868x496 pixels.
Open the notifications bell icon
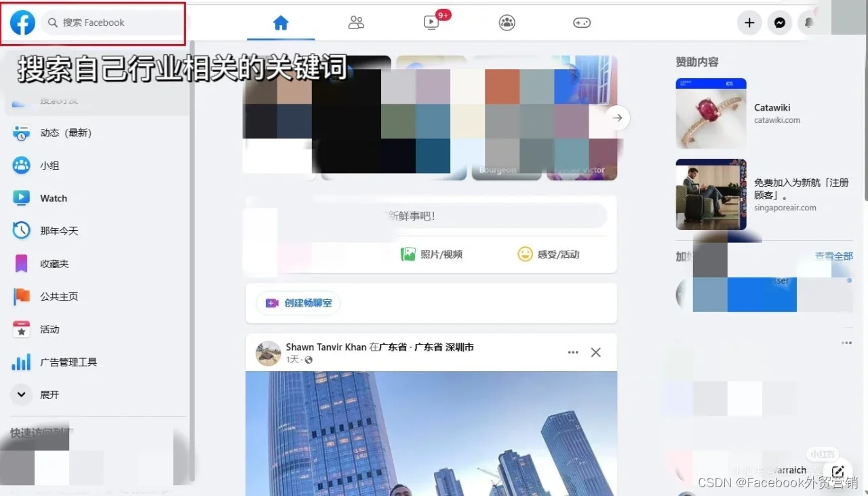click(808, 23)
